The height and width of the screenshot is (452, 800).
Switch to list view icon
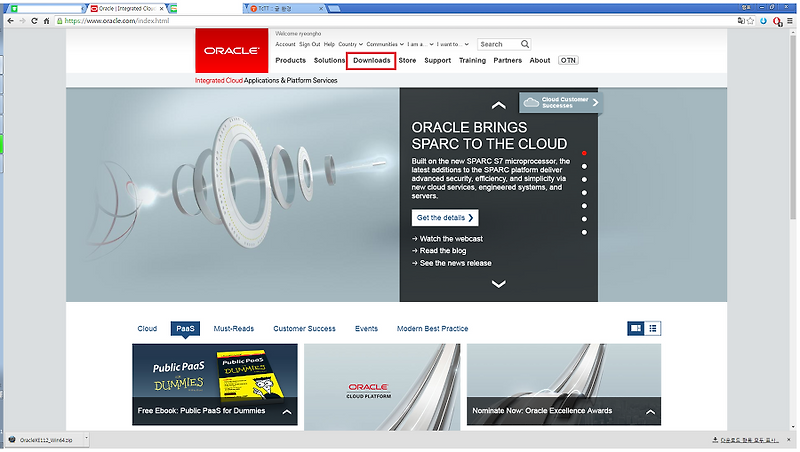(x=653, y=329)
